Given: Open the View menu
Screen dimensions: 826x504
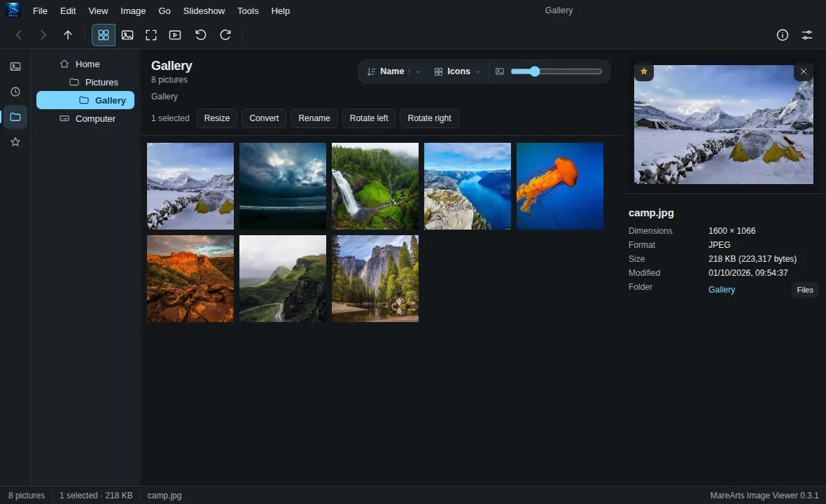Looking at the screenshot, I should pyautogui.click(x=98, y=10).
